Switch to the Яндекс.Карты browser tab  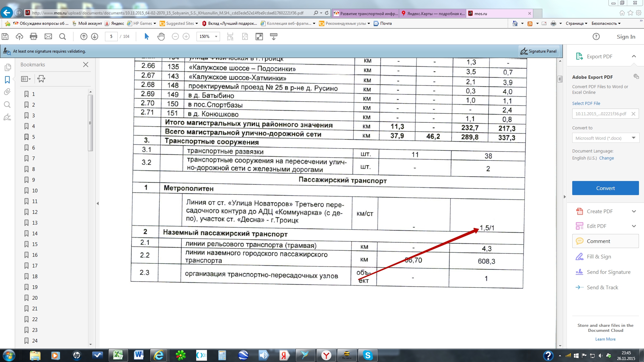click(433, 13)
